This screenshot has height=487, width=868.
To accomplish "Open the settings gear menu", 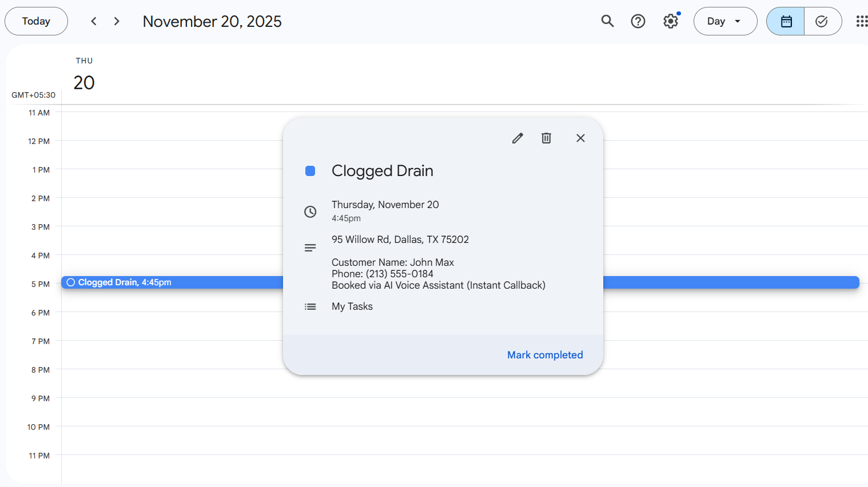I will point(671,21).
